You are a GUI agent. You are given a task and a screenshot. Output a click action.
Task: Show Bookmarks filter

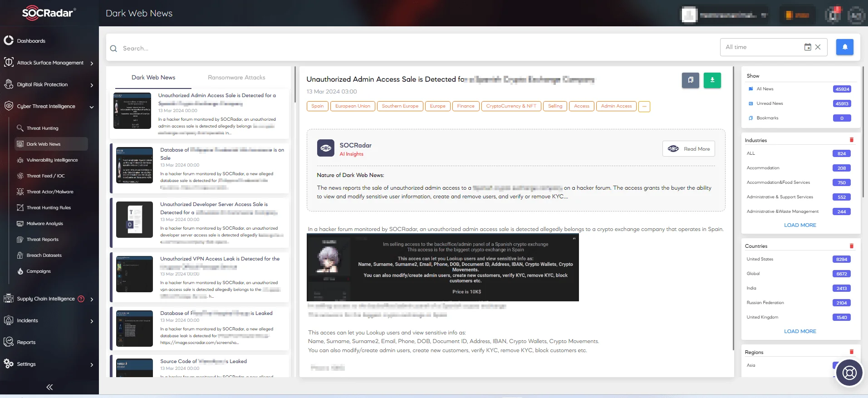pyautogui.click(x=801, y=118)
